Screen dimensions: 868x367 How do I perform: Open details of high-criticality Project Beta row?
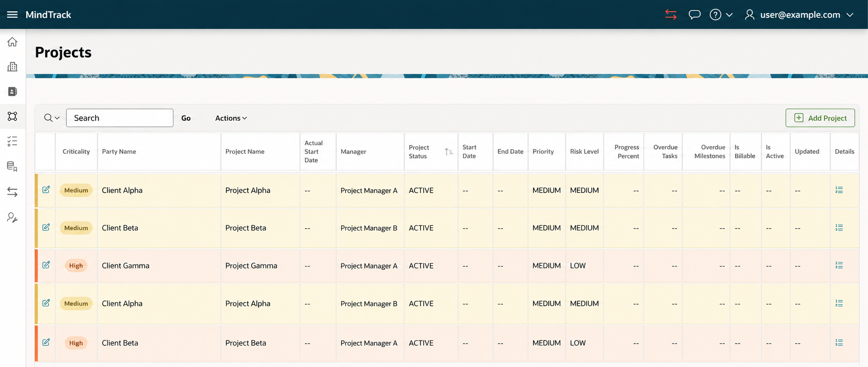(839, 342)
